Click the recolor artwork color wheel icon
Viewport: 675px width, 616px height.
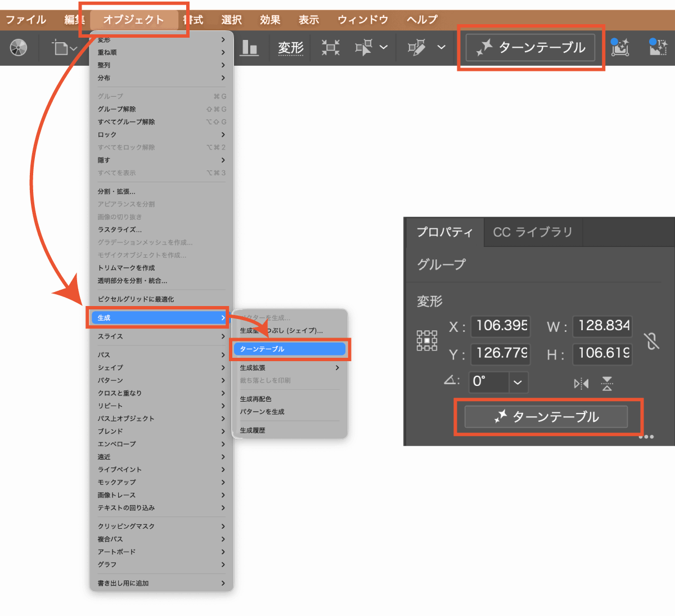pyautogui.click(x=19, y=48)
